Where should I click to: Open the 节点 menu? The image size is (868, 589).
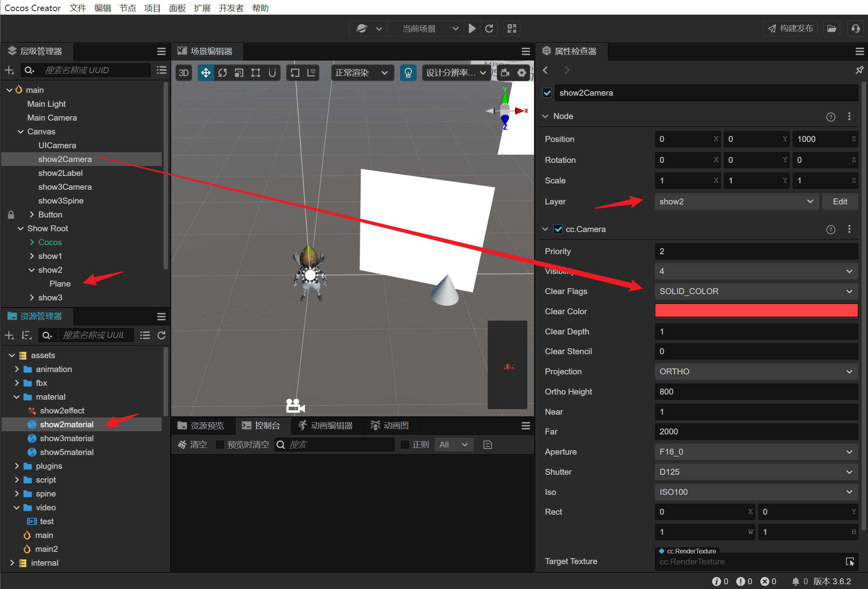[127, 8]
